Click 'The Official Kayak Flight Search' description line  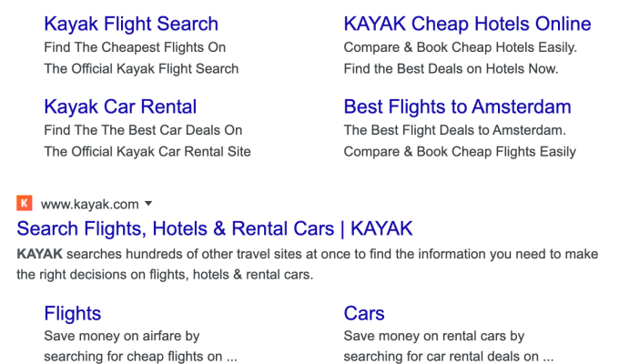coord(141,68)
